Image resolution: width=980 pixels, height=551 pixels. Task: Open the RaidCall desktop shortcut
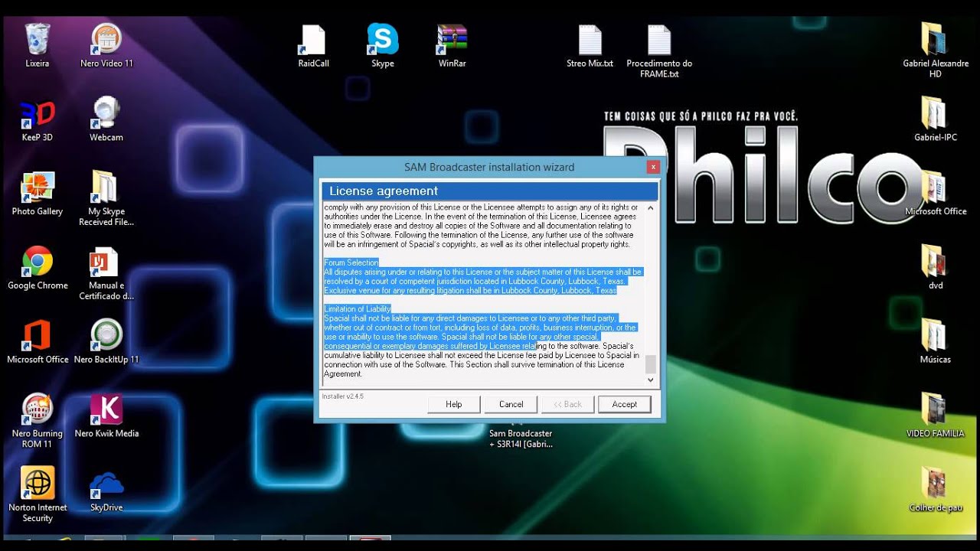tap(313, 44)
